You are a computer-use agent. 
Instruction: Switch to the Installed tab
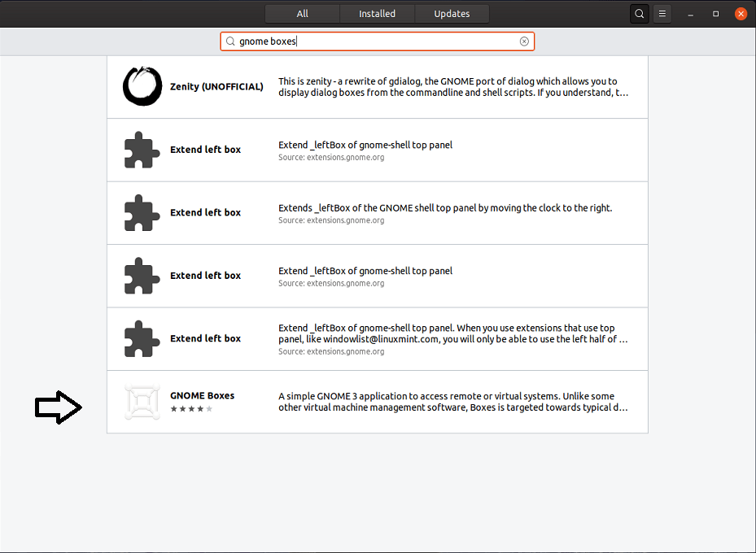tap(377, 13)
